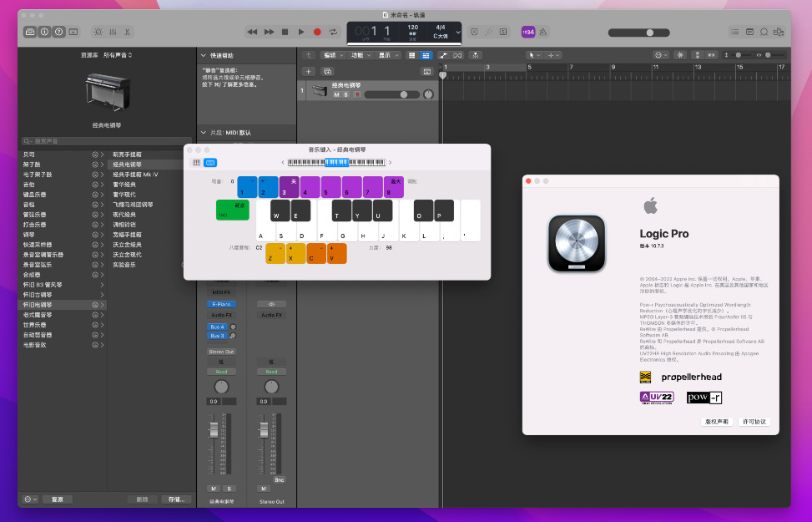Click the Quick Help question mark icon
812x522 pixels.
pos(58,32)
